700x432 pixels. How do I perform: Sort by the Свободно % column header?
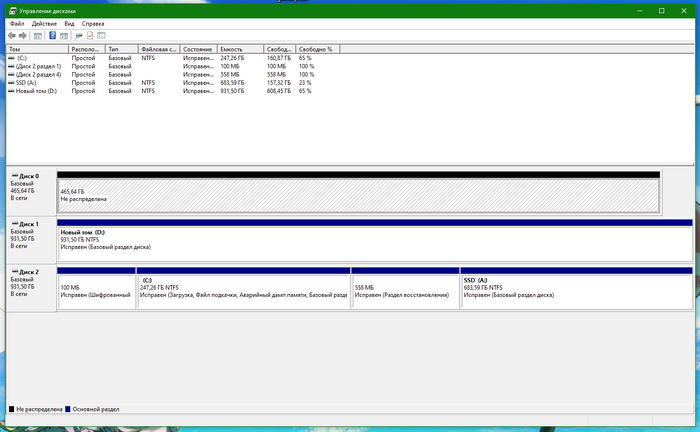[x=316, y=48]
